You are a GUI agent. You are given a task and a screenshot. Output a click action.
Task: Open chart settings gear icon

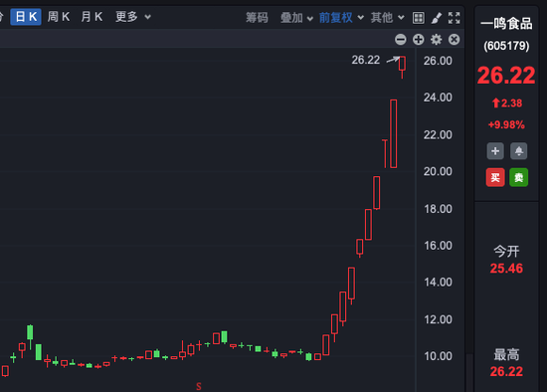pyautogui.click(x=436, y=40)
